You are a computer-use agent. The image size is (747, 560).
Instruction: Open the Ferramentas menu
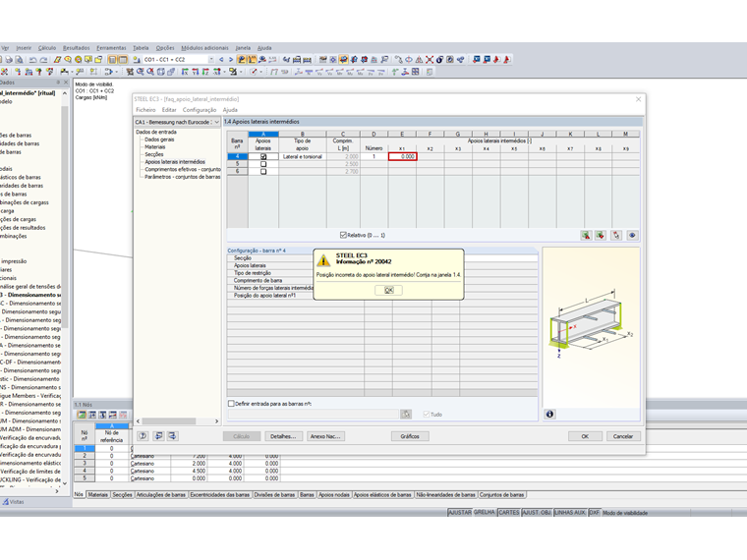coord(111,48)
